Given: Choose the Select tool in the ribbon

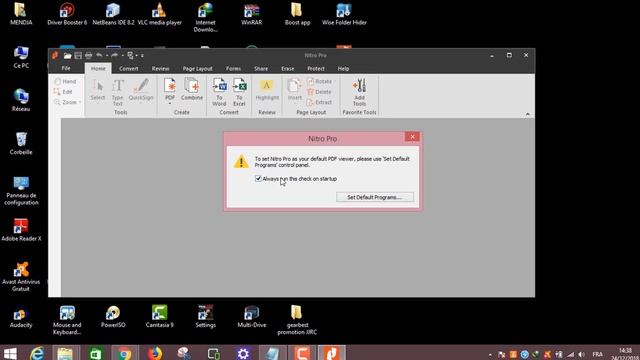Looking at the screenshot, I should pos(98,91).
